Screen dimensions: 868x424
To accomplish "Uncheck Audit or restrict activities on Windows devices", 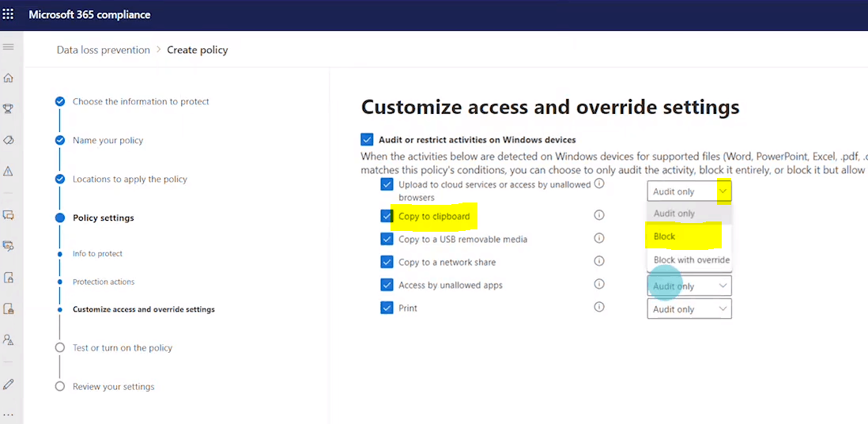I will click(367, 139).
